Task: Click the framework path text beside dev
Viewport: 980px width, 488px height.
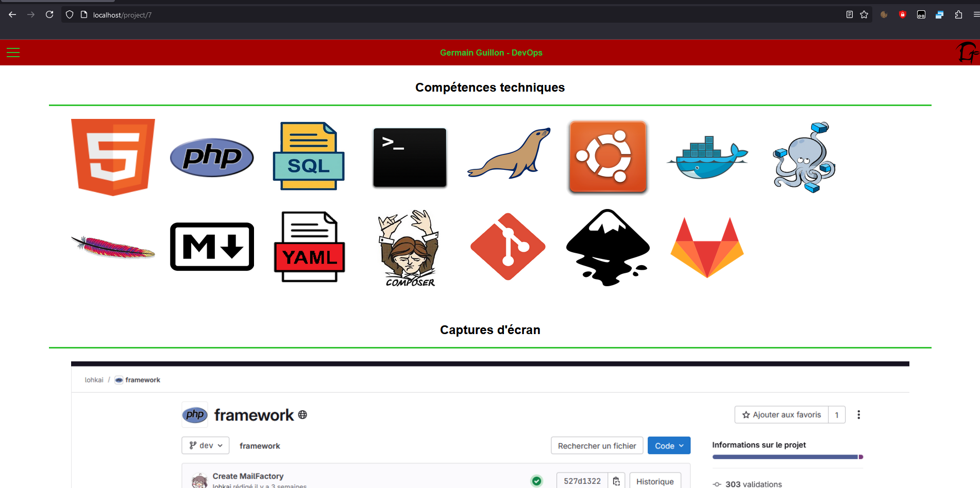Action: (x=260, y=446)
